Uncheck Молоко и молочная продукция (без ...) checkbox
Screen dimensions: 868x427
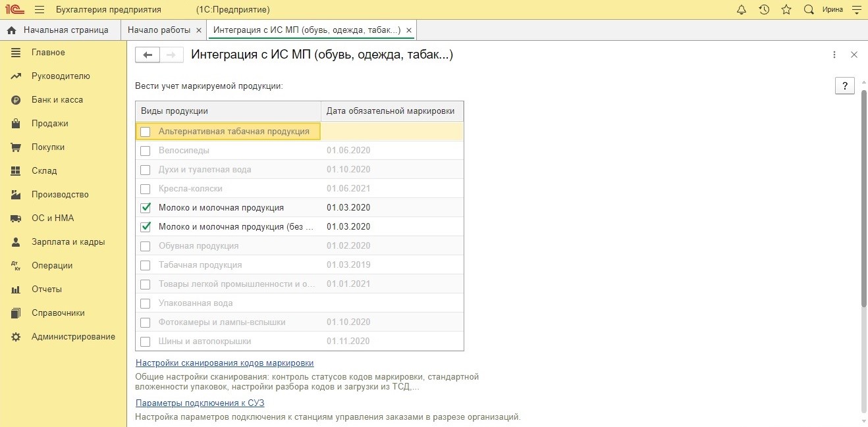[x=146, y=227]
